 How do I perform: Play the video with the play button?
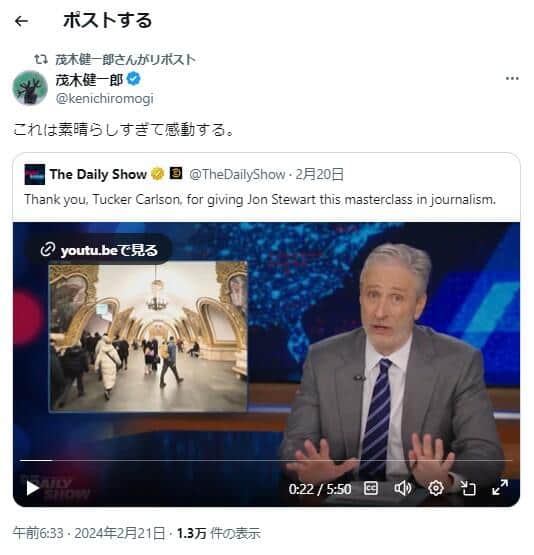[x=33, y=488]
